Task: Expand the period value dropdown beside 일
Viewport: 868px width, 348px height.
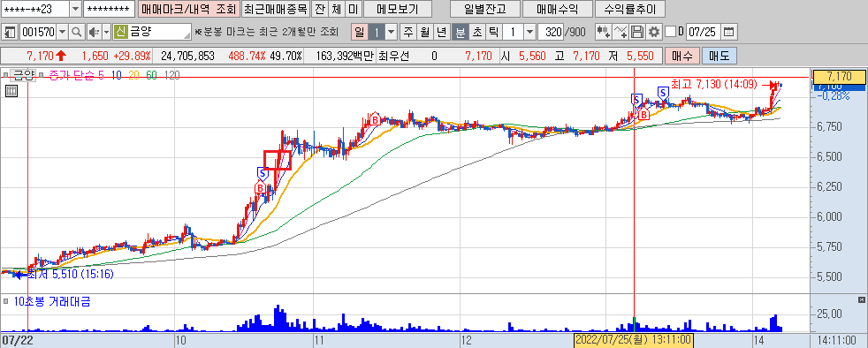Action: [x=392, y=32]
